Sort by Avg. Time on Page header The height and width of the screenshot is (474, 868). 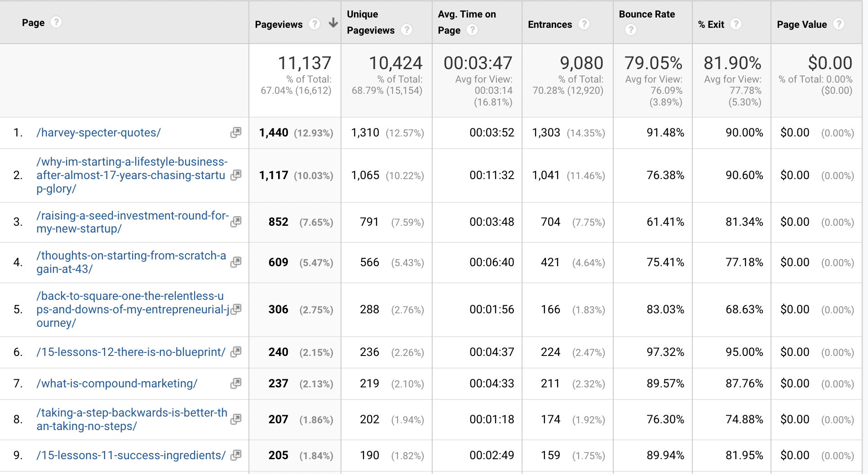(x=467, y=22)
